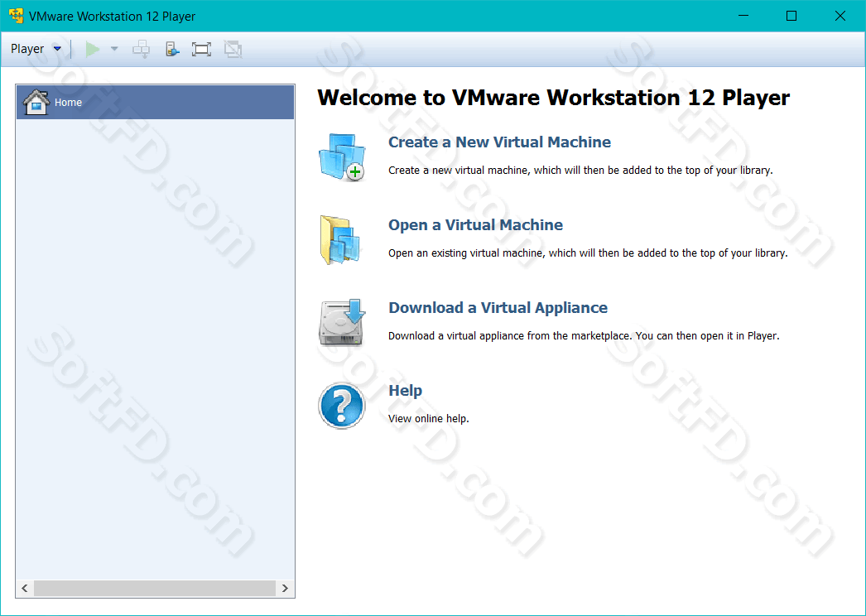Screen dimensions: 866x616
Task: Click library scrollbar left arrow
Action: (x=25, y=589)
